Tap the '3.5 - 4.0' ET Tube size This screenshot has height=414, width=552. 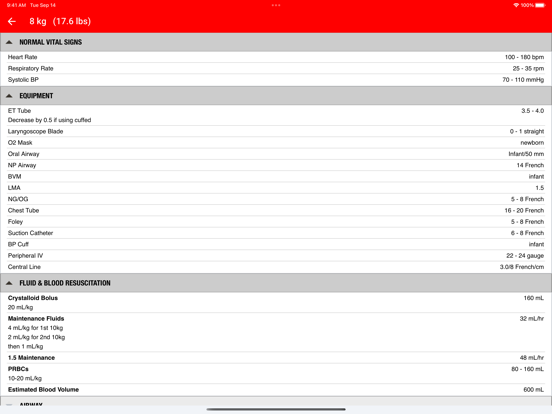pyautogui.click(x=532, y=111)
